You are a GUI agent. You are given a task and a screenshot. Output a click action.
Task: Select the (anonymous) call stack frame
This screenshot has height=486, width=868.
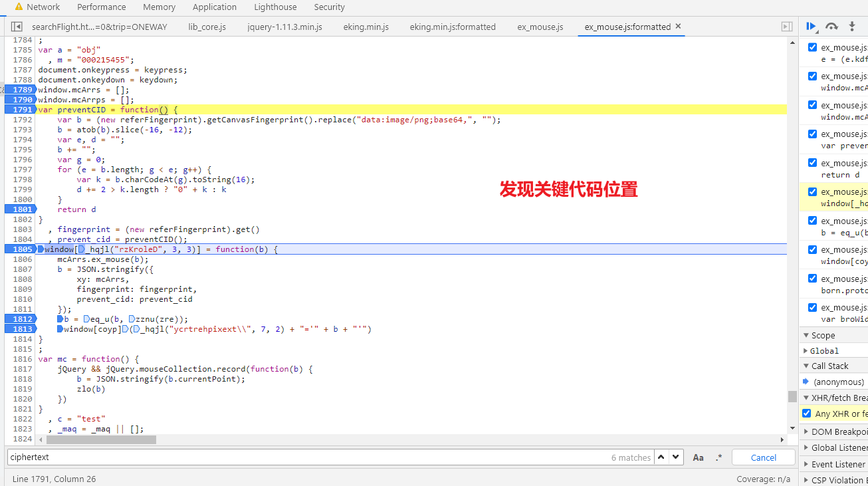(x=839, y=382)
